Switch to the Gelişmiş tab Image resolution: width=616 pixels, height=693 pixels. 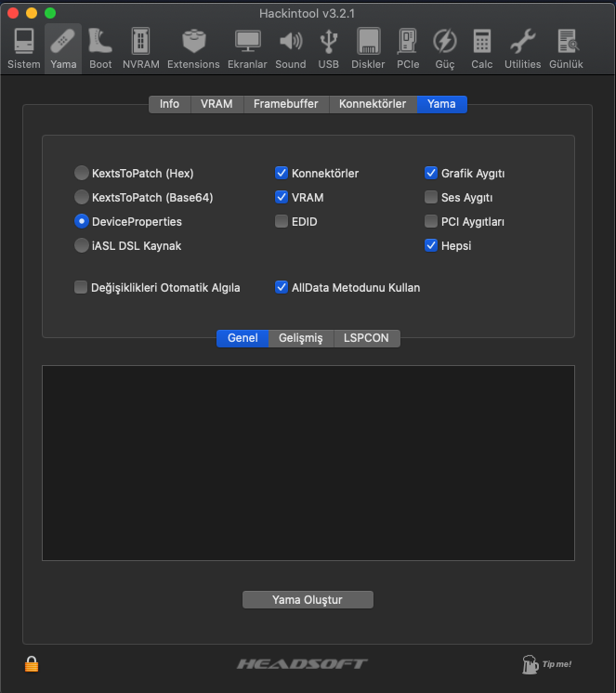pyautogui.click(x=300, y=338)
